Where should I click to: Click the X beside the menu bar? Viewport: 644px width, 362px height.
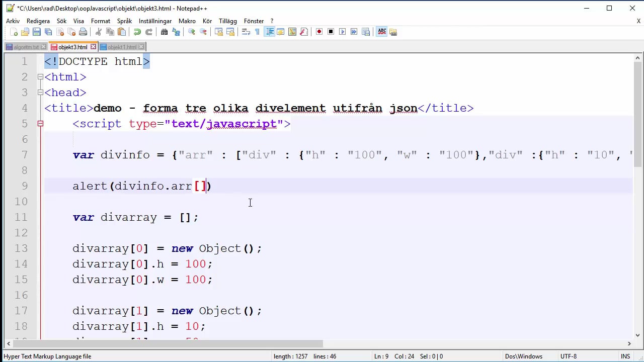(638, 21)
